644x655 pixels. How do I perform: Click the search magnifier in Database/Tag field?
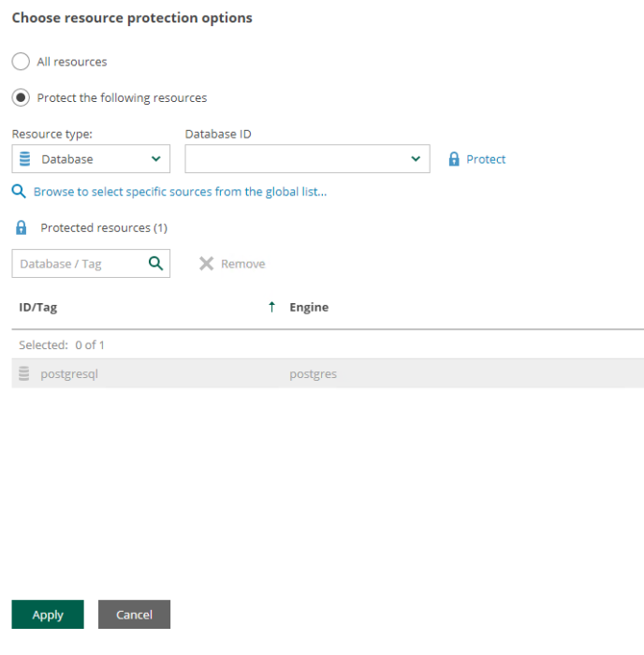coord(156,263)
